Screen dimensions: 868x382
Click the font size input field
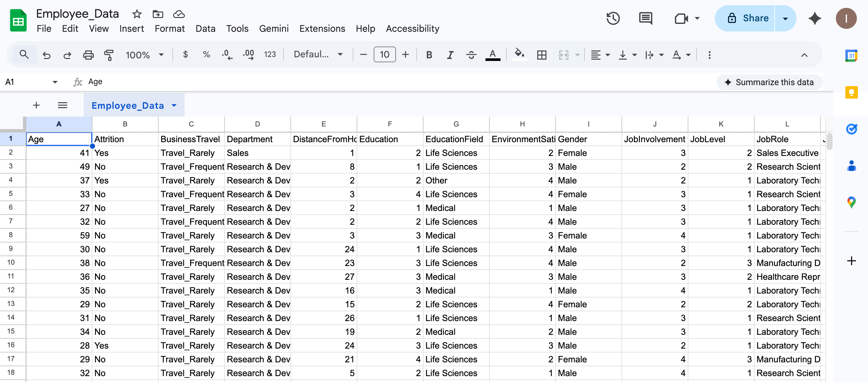385,55
